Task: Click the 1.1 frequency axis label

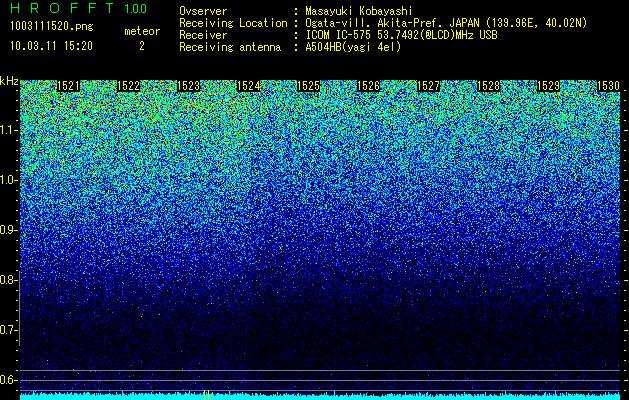Action: [x=8, y=130]
